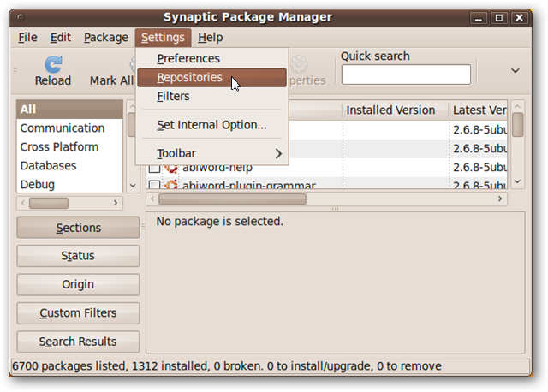Toggle the abiword-help package checkbox

154,167
